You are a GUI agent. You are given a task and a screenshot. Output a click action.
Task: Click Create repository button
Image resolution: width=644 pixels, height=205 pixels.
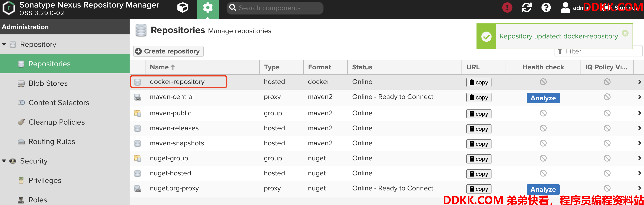(168, 51)
